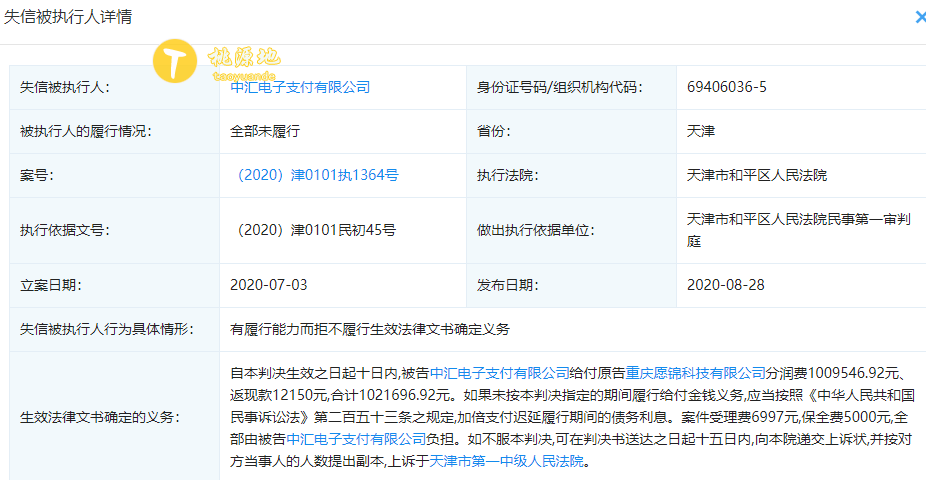Image resolution: width=926 pixels, height=480 pixels.
Task: Close the 失信被执行人详情 dialog
Action: click(919, 17)
